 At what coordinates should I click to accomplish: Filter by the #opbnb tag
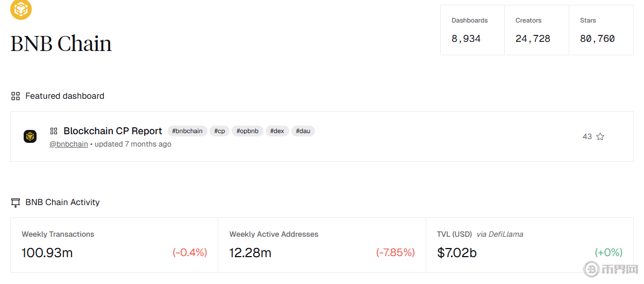click(x=247, y=131)
